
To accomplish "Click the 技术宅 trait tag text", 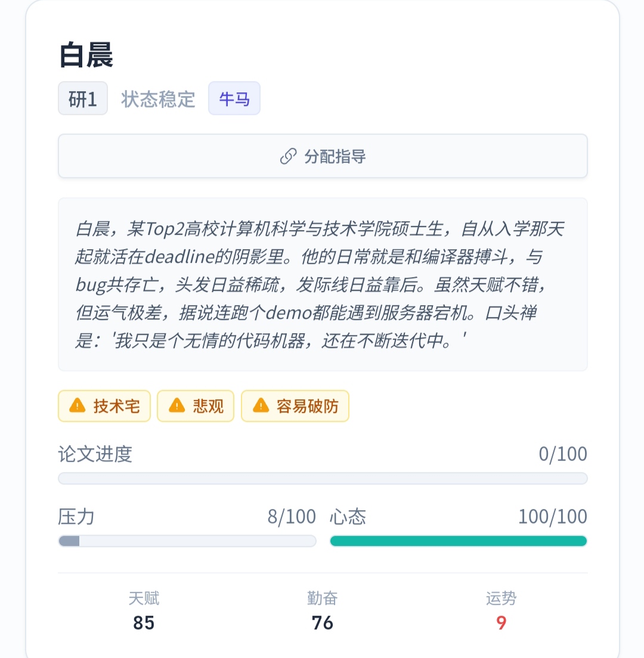I will pos(116,406).
